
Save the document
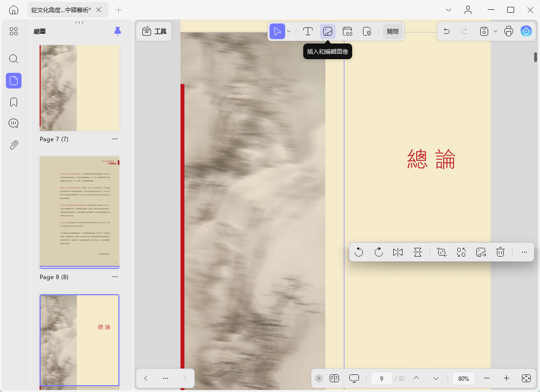pos(484,31)
